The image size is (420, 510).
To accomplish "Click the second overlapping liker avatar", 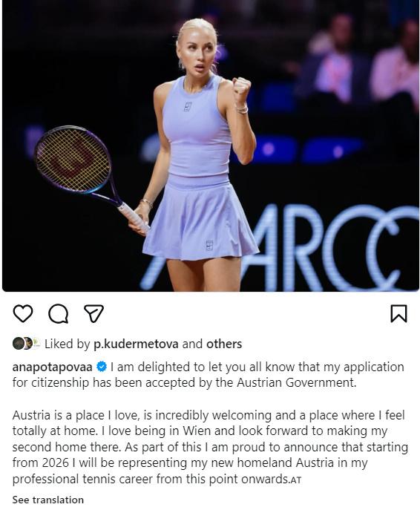I will coord(27,344).
